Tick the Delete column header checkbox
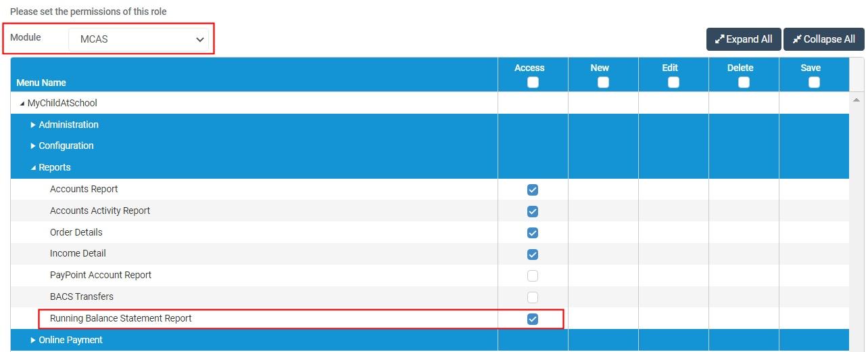 pos(744,82)
